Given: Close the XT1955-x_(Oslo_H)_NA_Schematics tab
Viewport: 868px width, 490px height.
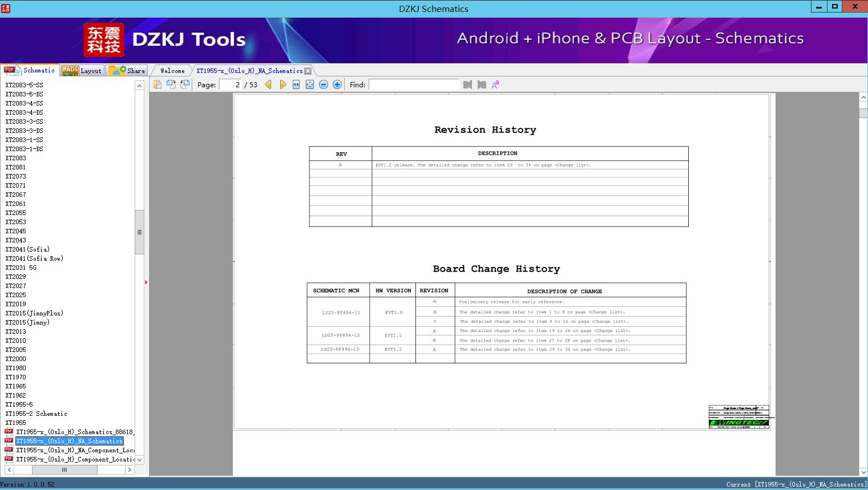Looking at the screenshot, I should 308,71.
